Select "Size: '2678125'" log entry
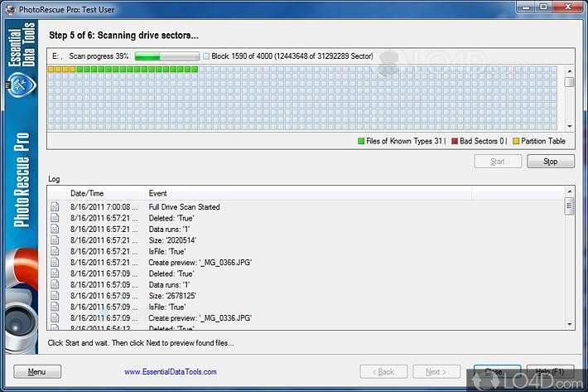 172,296
